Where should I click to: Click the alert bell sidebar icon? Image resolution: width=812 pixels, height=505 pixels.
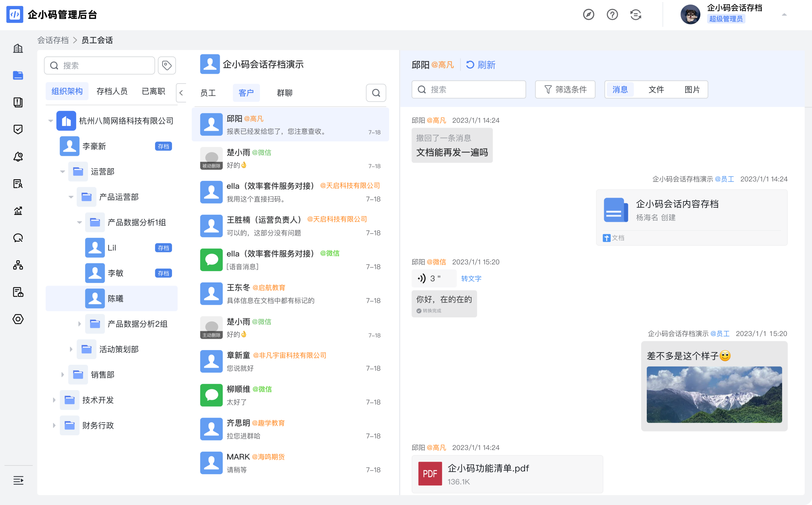point(18,157)
